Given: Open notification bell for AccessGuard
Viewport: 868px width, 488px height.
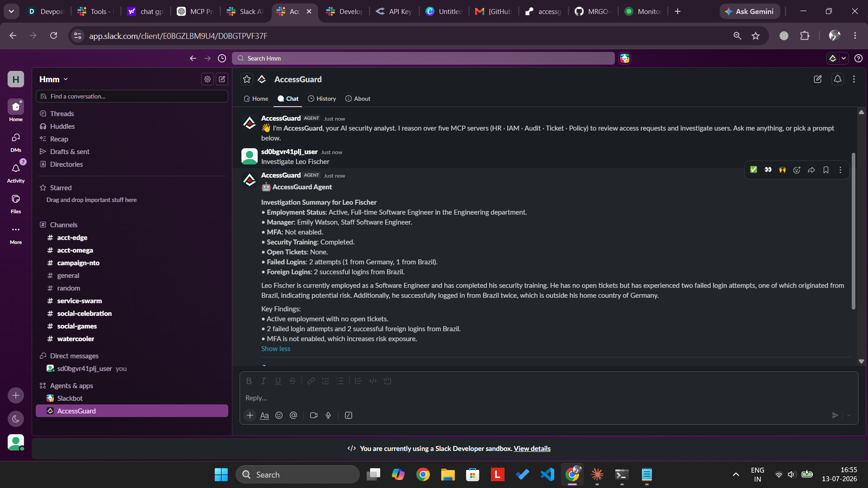Looking at the screenshot, I should [838, 79].
